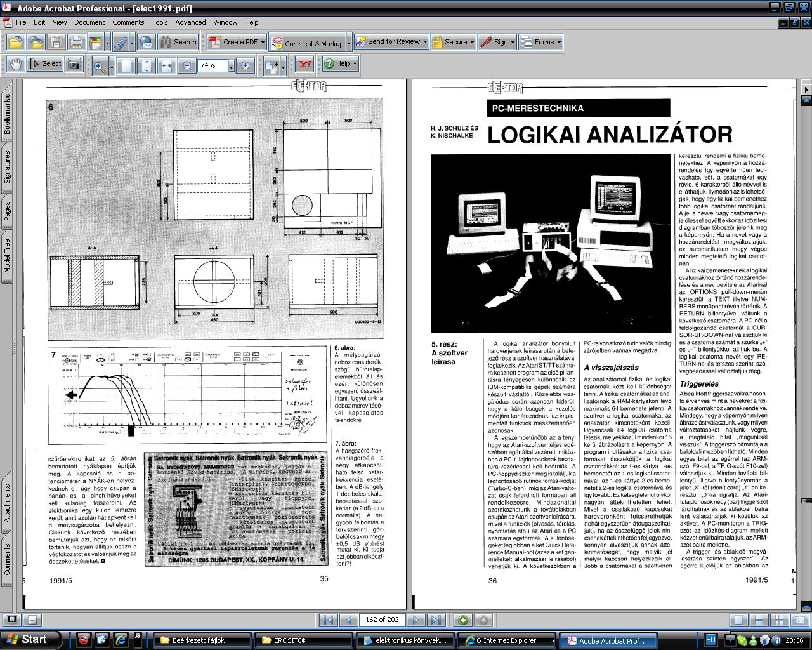Open the Comments side panel tab
This screenshot has width=812, height=650.
[7, 559]
